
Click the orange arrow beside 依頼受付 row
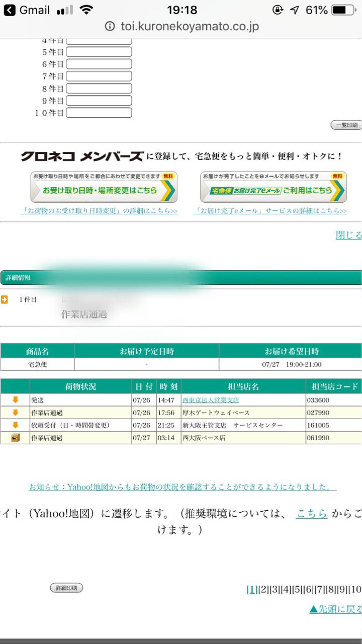tap(15, 425)
